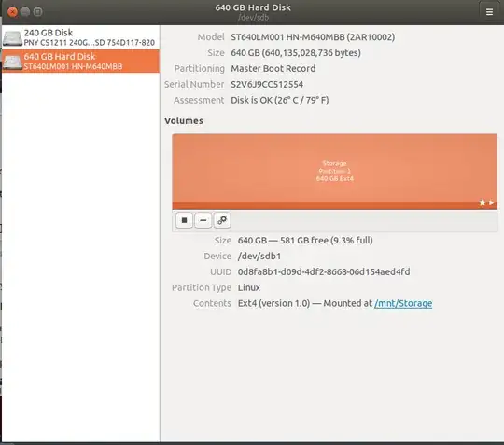Select the Storage Partition 1 volume block
The width and height of the screenshot is (504, 445).
tap(335, 172)
